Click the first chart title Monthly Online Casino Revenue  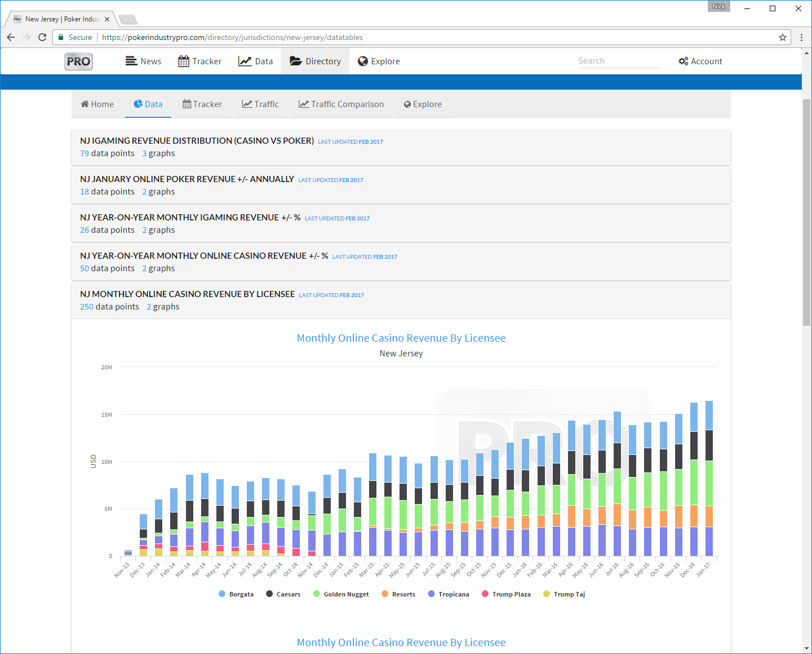[x=401, y=338]
